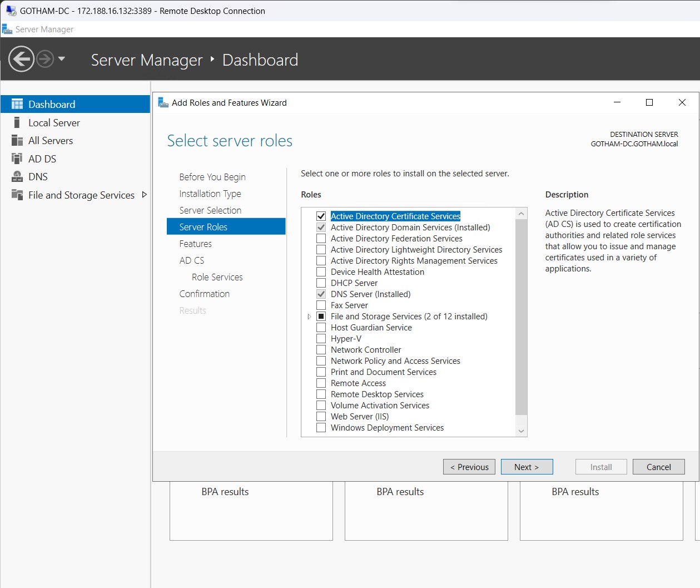This screenshot has width=700, height=588.
Task: Click the Next button
Action: pos(526,467)
